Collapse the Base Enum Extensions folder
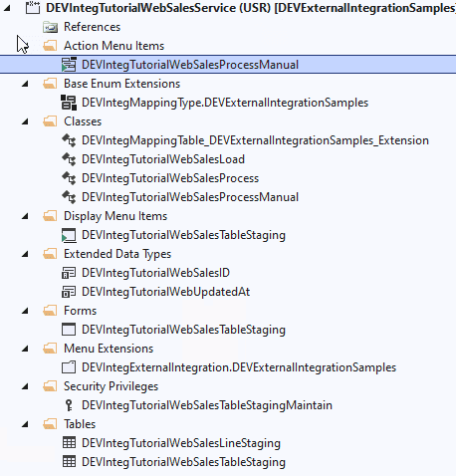This screenshot has width=456, height=476. coord(25,84)
